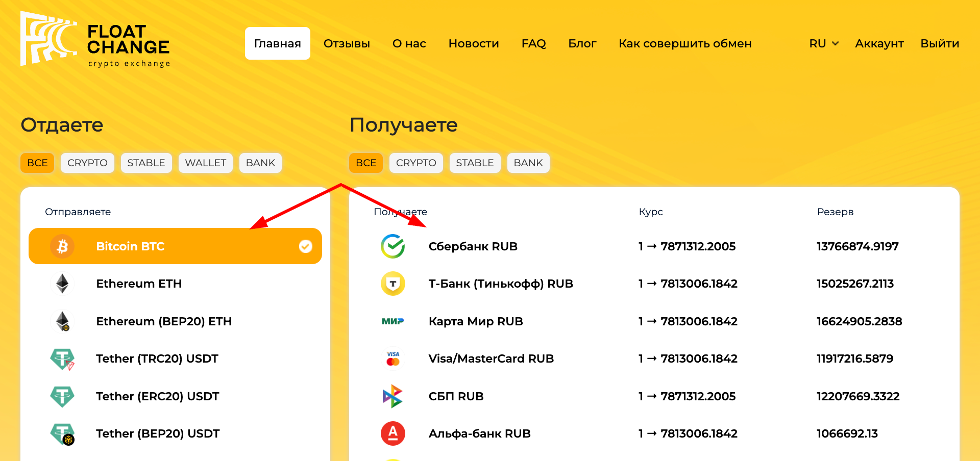The width and height of the screenshot is (980, 461).
Task: Click the Tether TRC20 icon
Action: point(62,358)
